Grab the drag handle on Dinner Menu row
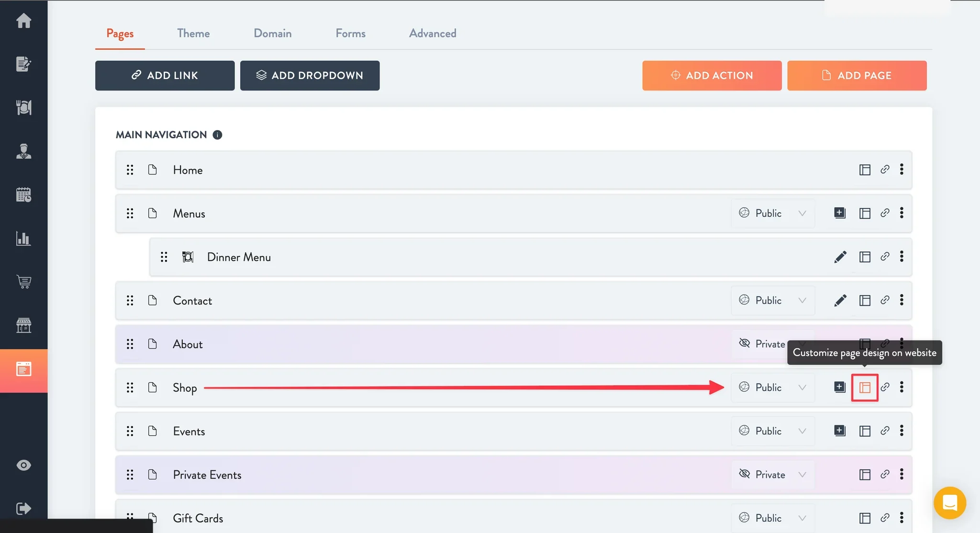Image resolution: width=980 pixels, height=533 pixels. coord(164,257)
